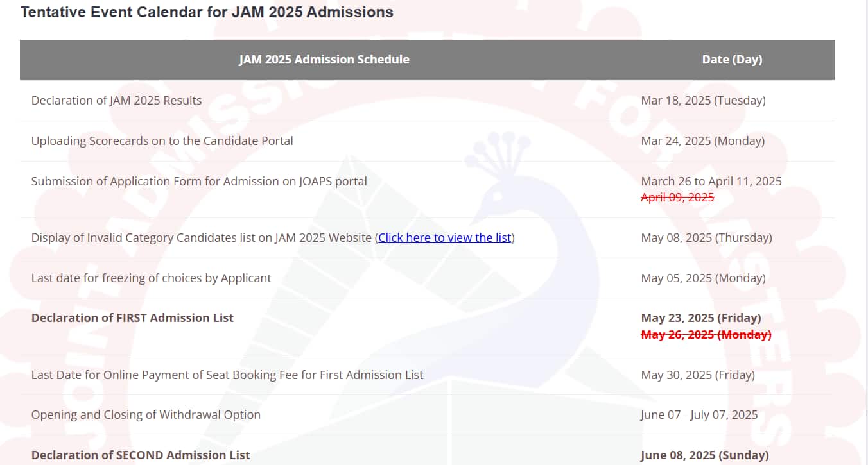Click the struck-through 'April 09, 2025' date
The image size is (868, 465).
point(677,198)
